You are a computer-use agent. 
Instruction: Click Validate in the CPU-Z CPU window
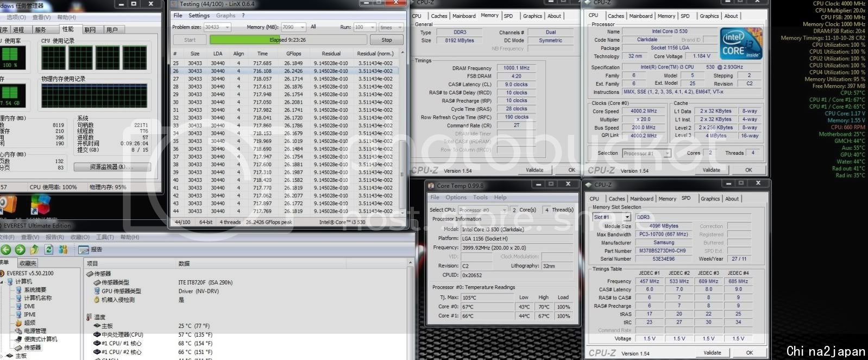(711, 170)
